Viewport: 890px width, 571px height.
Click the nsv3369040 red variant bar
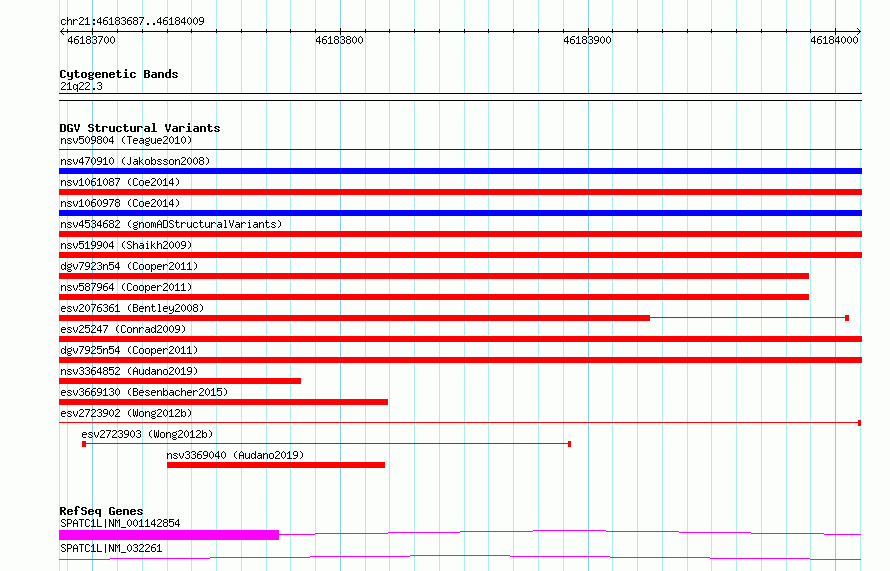pyautogui.click(x=276, y=465)
